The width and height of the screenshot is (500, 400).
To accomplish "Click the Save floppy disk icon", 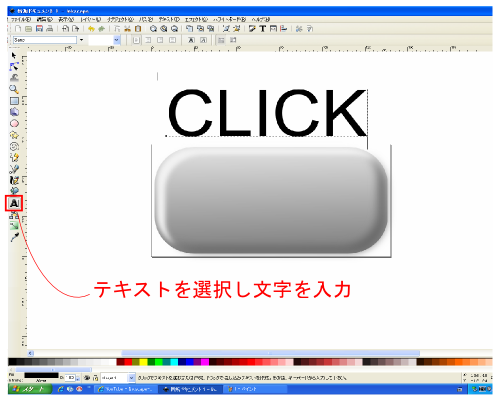I will (x=39, y=29).
